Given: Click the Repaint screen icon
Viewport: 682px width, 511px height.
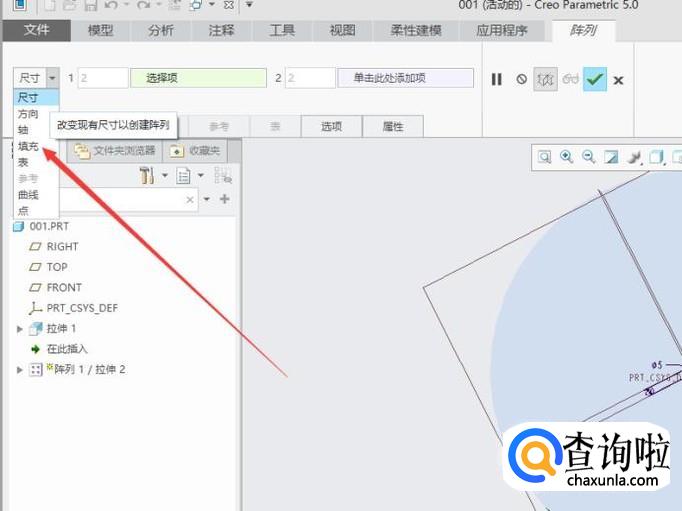Looking at the screenshot, I should tap(611, 157).
